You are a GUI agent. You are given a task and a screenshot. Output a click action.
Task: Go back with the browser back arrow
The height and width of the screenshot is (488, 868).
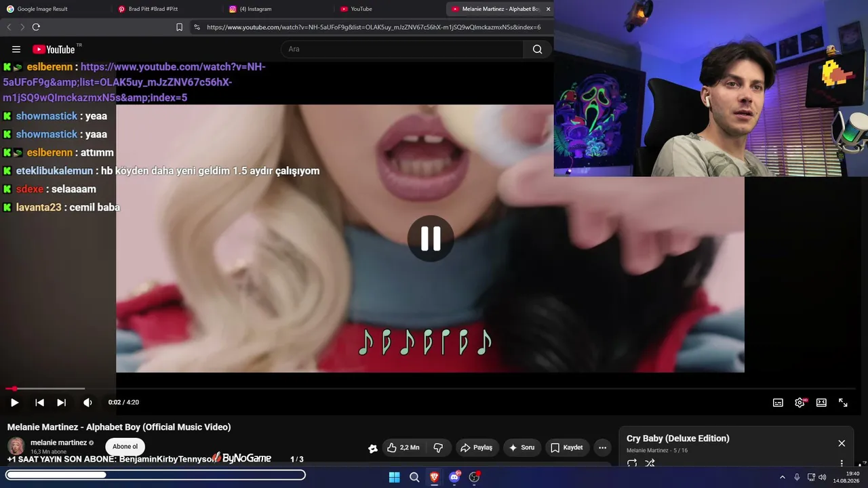pos(9,27)
